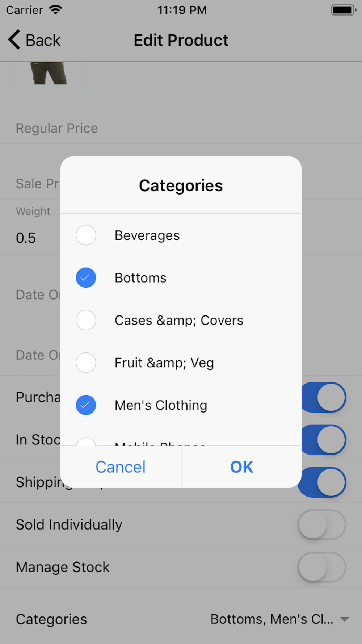This screenshot has width=362, height=644.
Task: Edit the Regular Price field
Action: pos(181,128)
